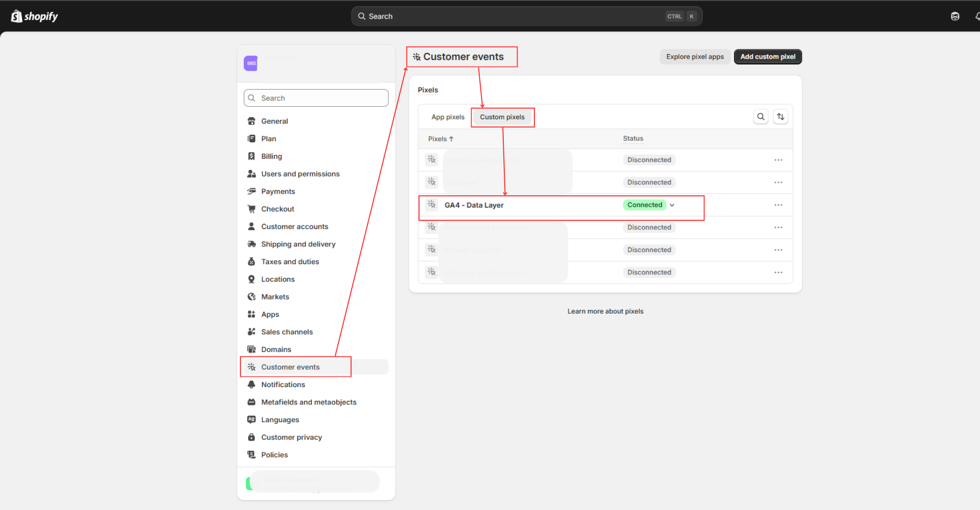Open Customer events in settings sidebar
Viewport: 980px width, 510px height.
316,367
